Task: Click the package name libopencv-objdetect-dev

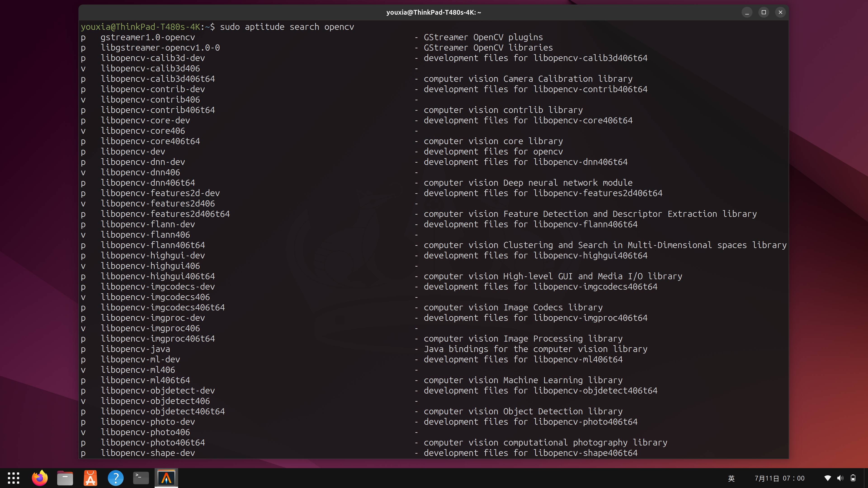Action: (x=158, y=391)
